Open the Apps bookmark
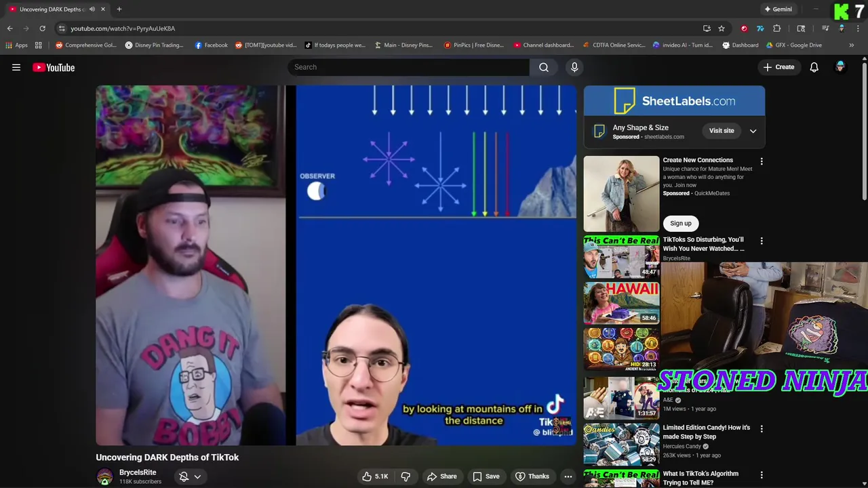Screen dimensions: 868x488 (17, 45)
